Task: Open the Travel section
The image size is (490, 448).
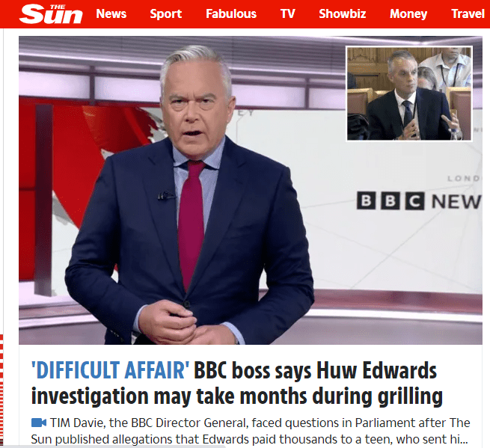Action: pyautogui.click(x=468, y=13)
